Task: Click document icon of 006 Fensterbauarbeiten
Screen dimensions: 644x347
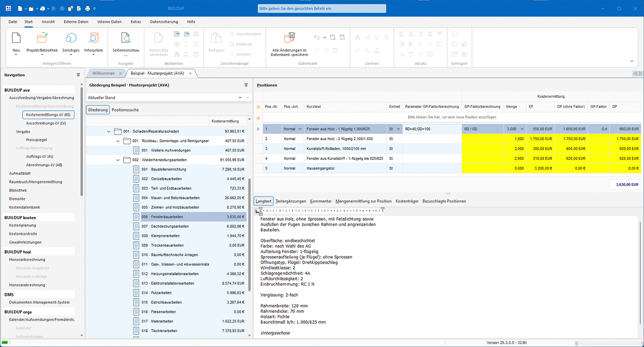Action: [x=136, y=217]
